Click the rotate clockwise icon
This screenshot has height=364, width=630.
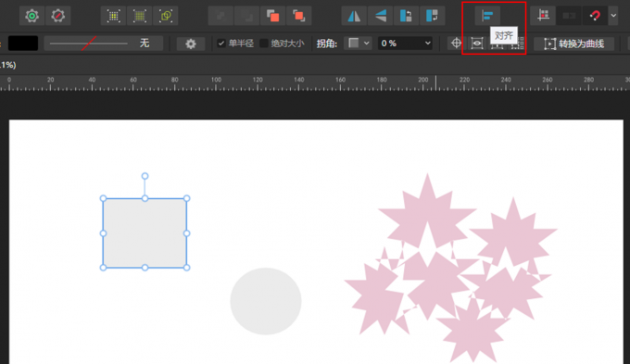pos(432,16)
